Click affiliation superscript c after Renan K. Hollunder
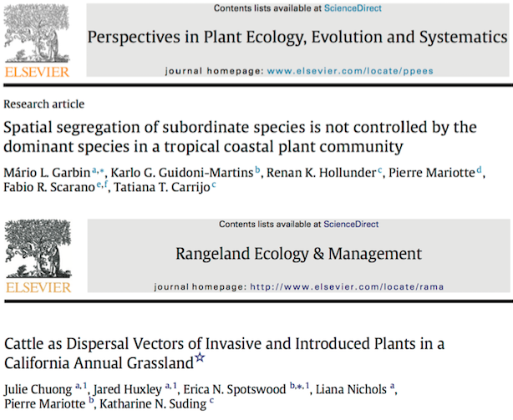Screen dimensions: 513x420 click(x=380, y=170)
